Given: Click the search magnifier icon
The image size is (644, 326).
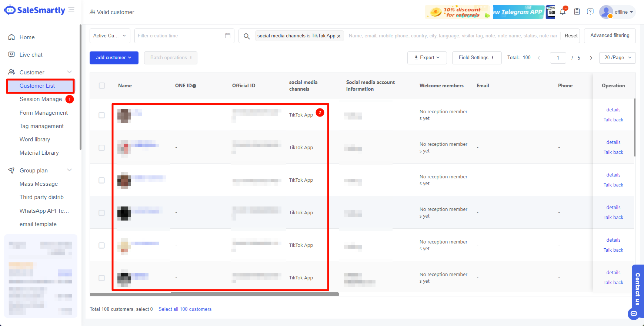Looking at the screenshot, I should [247, 36].
